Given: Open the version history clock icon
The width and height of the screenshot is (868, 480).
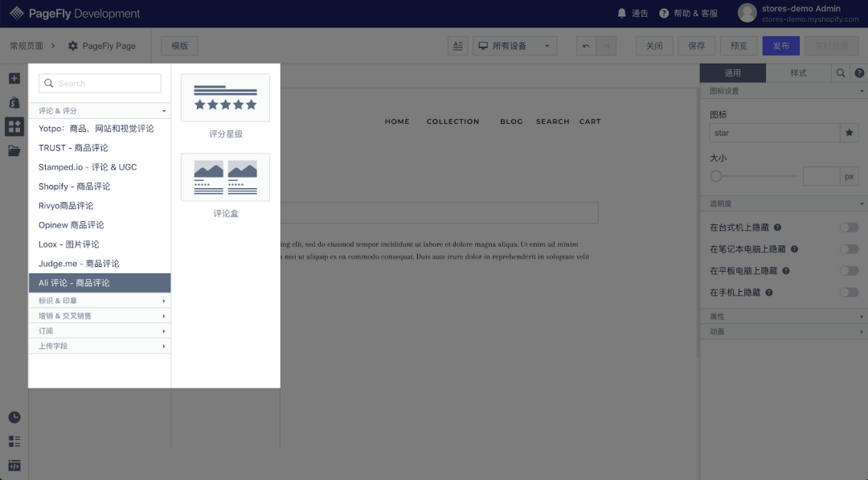Looking at the screenshot, I should point(14,417).
